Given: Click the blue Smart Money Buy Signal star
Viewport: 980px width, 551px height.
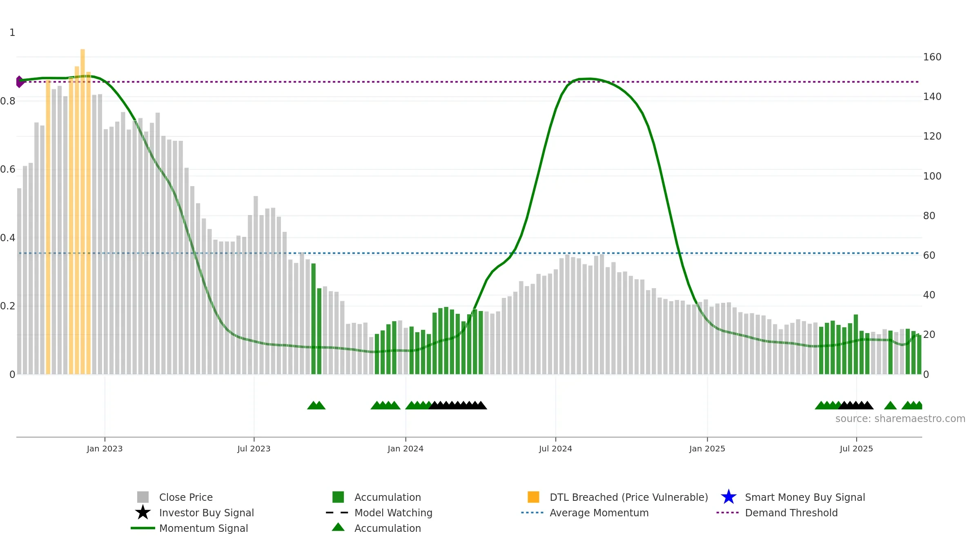Looking at the screenshot, I should pyautogui.click(x=728, y=497).
